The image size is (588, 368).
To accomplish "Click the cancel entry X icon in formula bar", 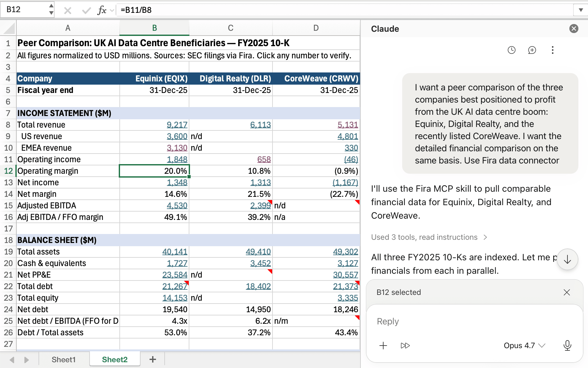I will coord(67,10).
